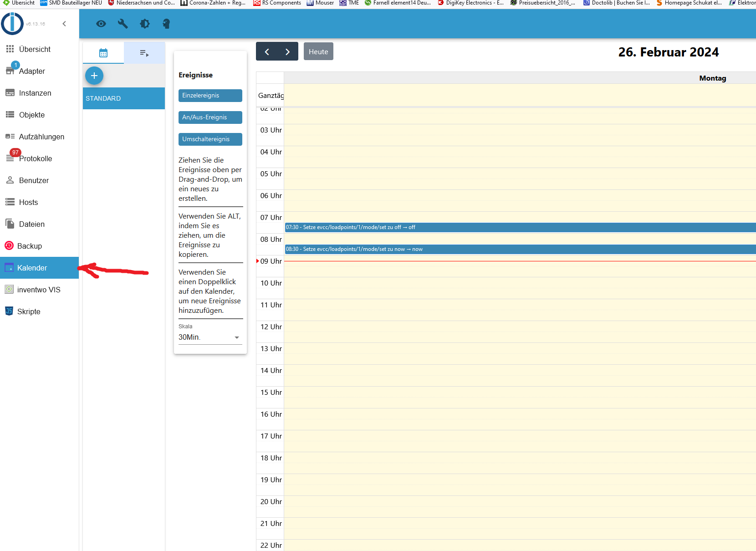Open Objekte in the sidebar
The width and height of the screenshot is (756, 551).
tap(40, 115)
